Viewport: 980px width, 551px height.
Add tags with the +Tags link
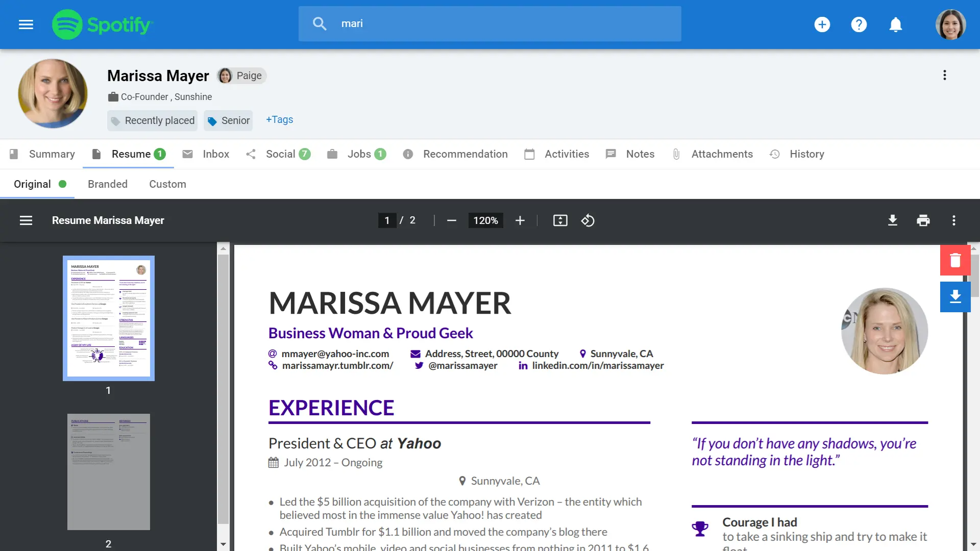tap(279, 120)
